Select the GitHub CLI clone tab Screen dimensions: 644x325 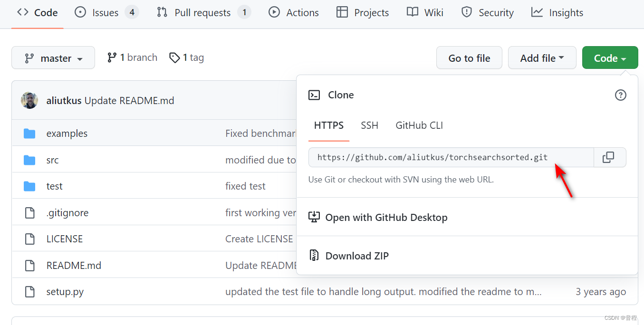(x=419, y=125)
